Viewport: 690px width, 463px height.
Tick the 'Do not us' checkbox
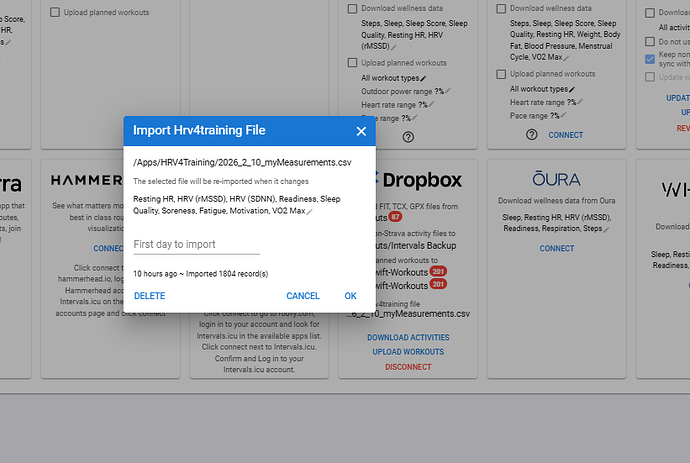point(651,42)
